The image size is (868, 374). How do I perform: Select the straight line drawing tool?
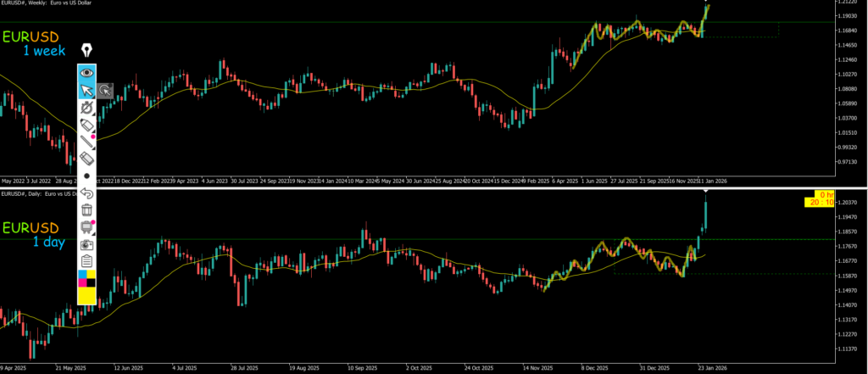[86, 142]
